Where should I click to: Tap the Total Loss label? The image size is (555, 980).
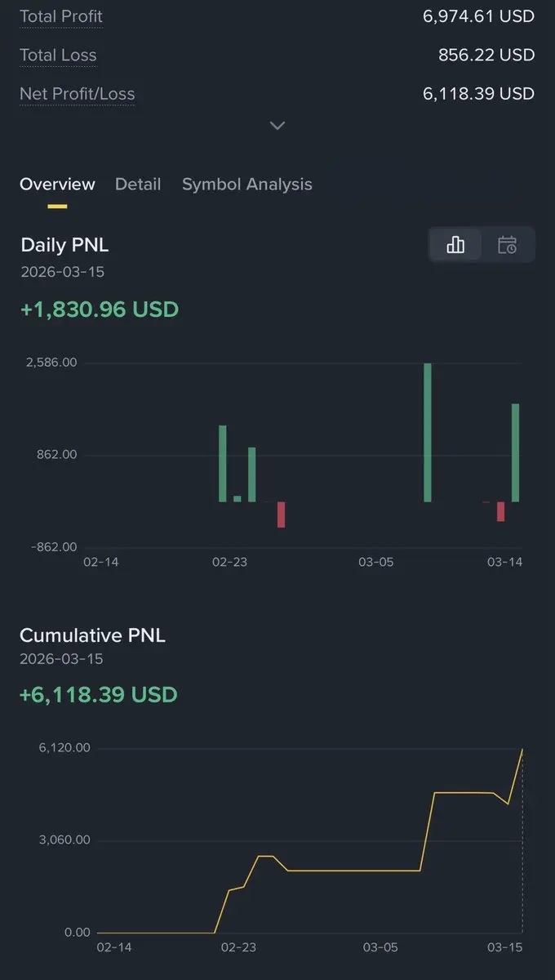[58, 56]
